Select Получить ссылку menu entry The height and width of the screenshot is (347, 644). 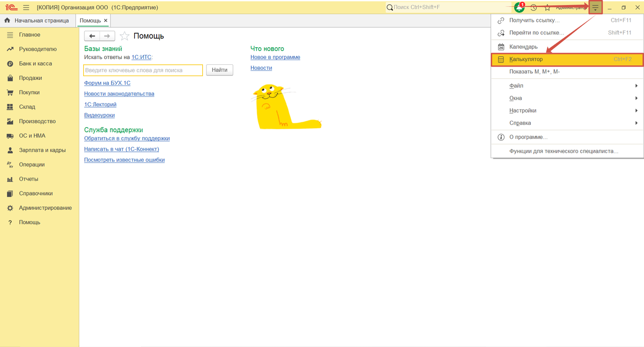click(x=567, y=20)
